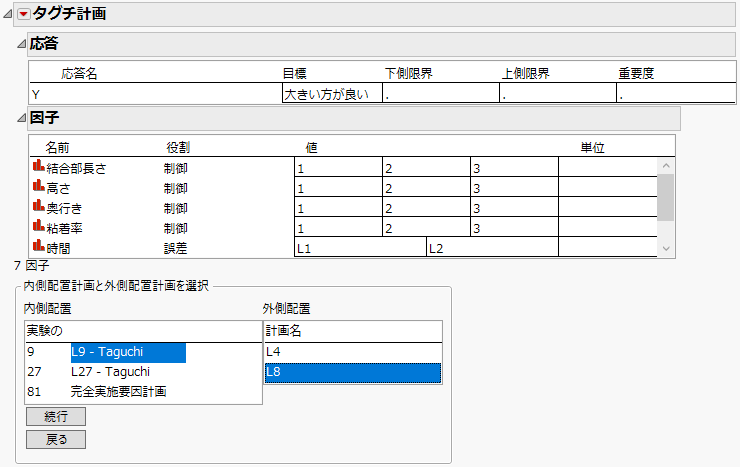Screen dimensions: 740x467
Task: Edit the L1 value of 時間
Action: 360,247
